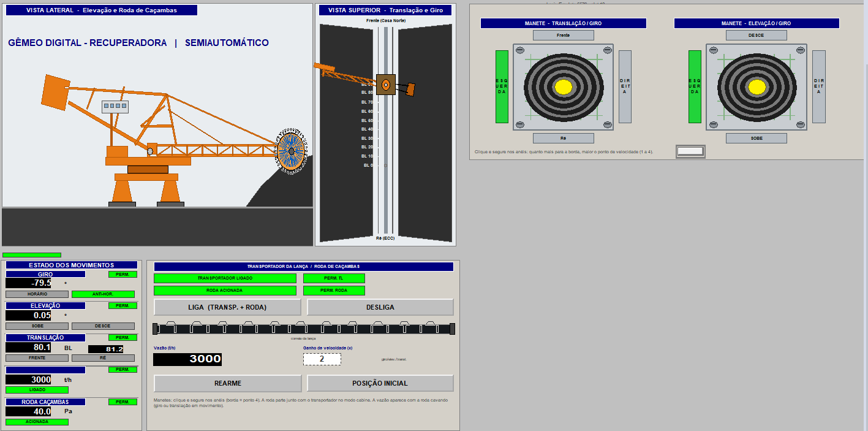This screenshot has width=868, height=431.
Task: Click the bucket wheel in side view
Action: (292, 150)
